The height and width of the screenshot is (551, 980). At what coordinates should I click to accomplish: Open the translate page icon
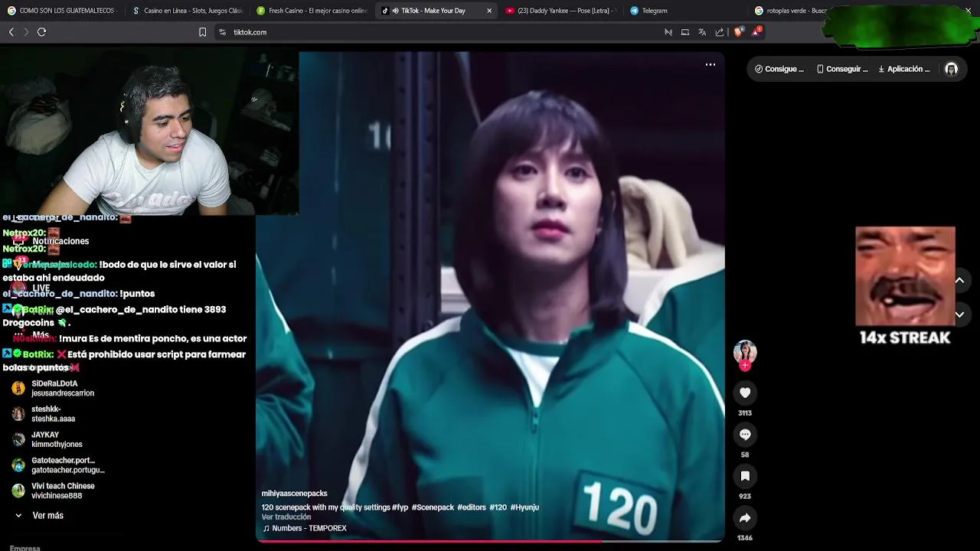click(x=702, y=32)
